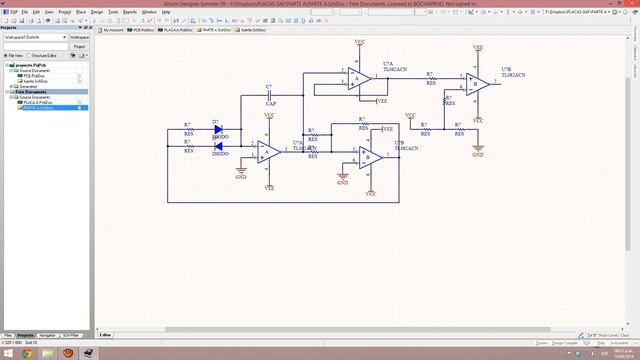Screen dimensions: 640x360
Task: Open the Design menu
Action: point(97,12)
